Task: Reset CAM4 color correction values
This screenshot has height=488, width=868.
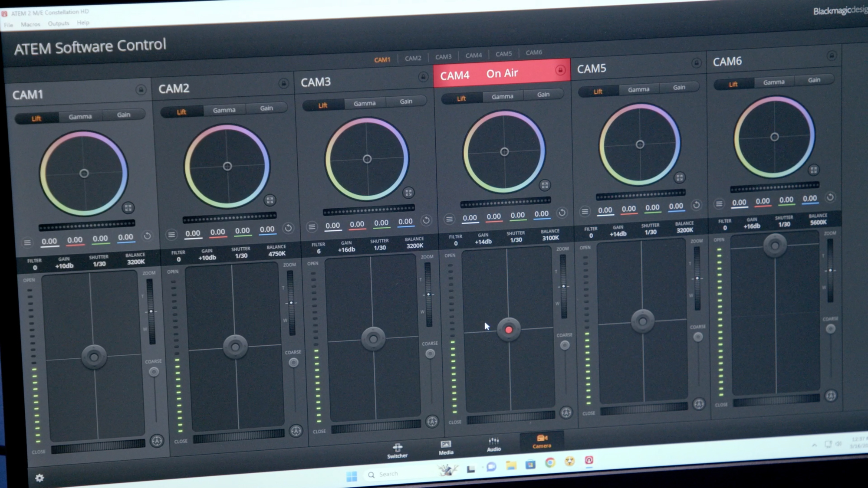Action: coord(562,213)
